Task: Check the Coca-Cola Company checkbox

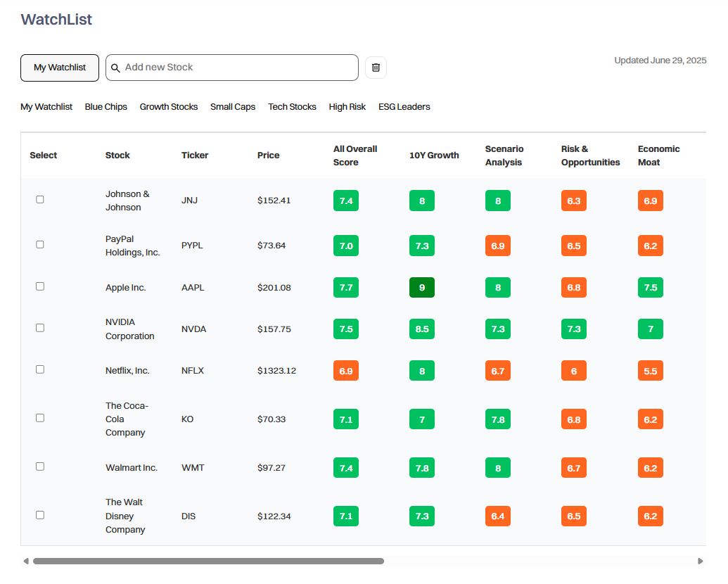Action: tap(40, 418)
